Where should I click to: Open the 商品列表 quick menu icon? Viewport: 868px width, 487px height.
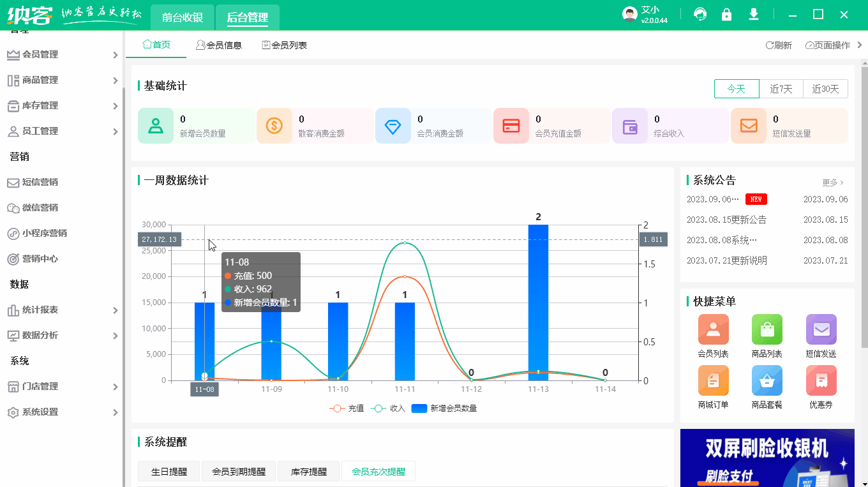pyautogui.click(x=767, y=329)
